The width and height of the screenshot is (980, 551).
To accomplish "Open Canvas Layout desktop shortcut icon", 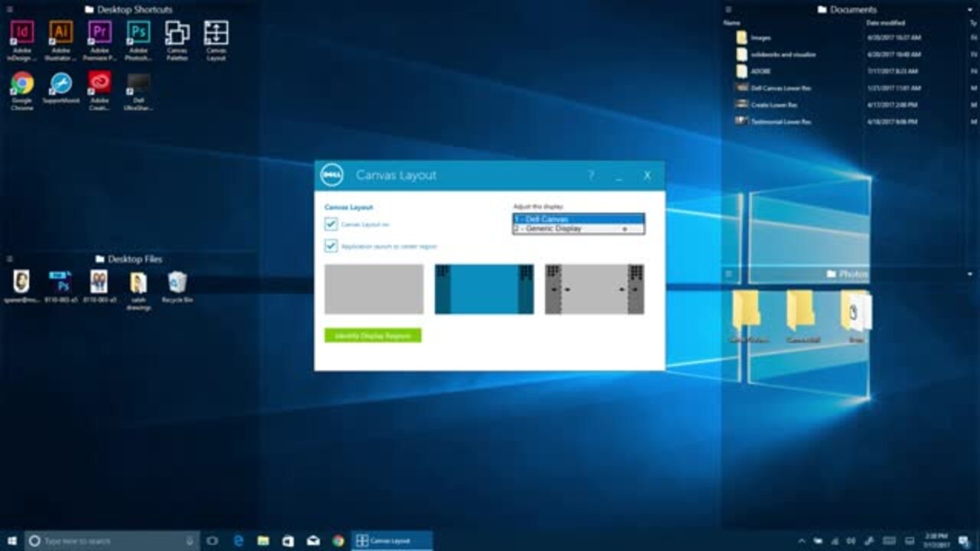I will click(216, 40).
